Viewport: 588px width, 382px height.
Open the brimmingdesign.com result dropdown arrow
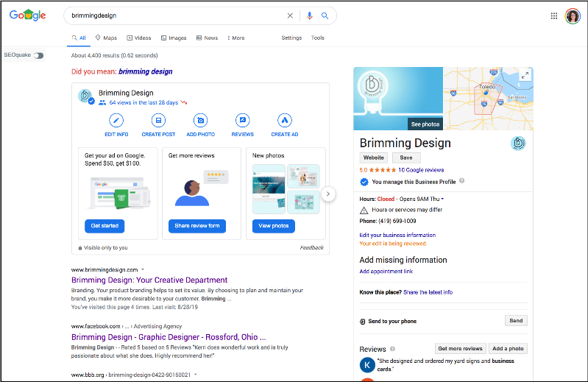[x=143, y=269]
